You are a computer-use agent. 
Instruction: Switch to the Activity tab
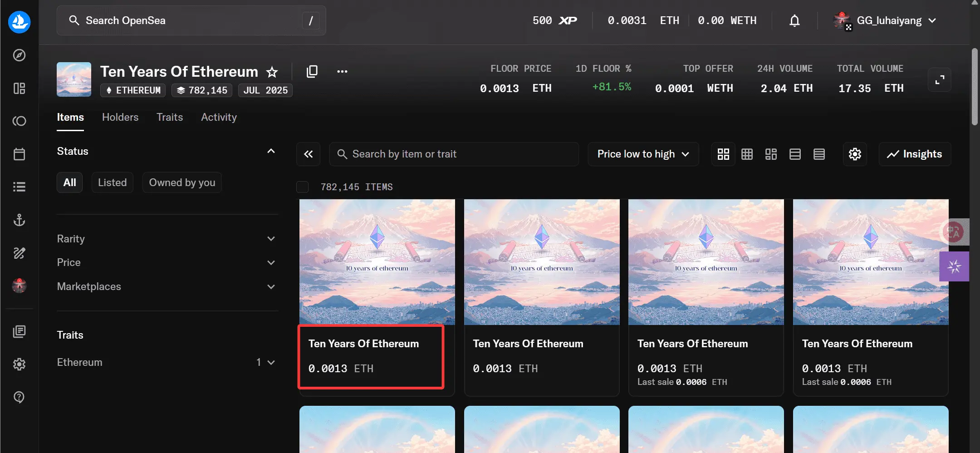219,117
